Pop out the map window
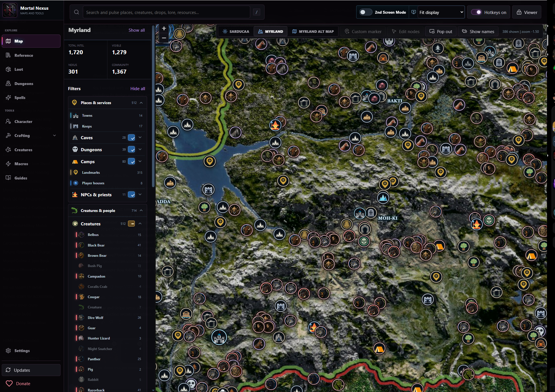 441,31
